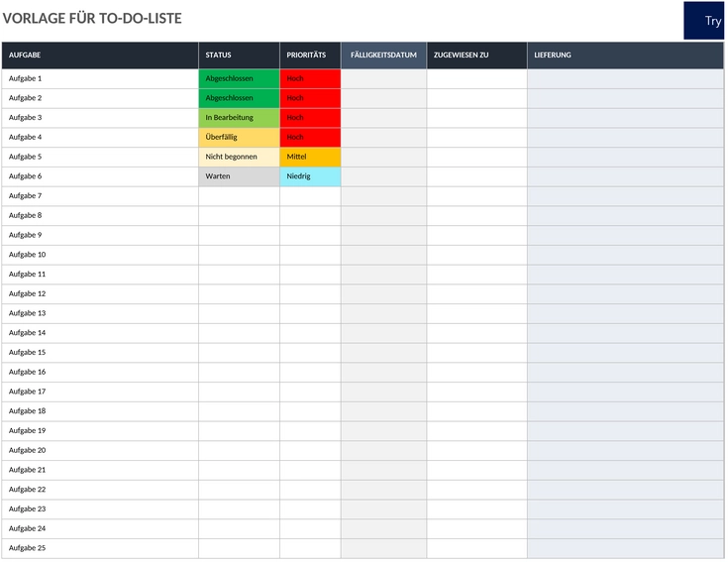Click the In Bearbeitung status cell
The height and width of the screenshot is (562, 728).
tap(239, 118)
